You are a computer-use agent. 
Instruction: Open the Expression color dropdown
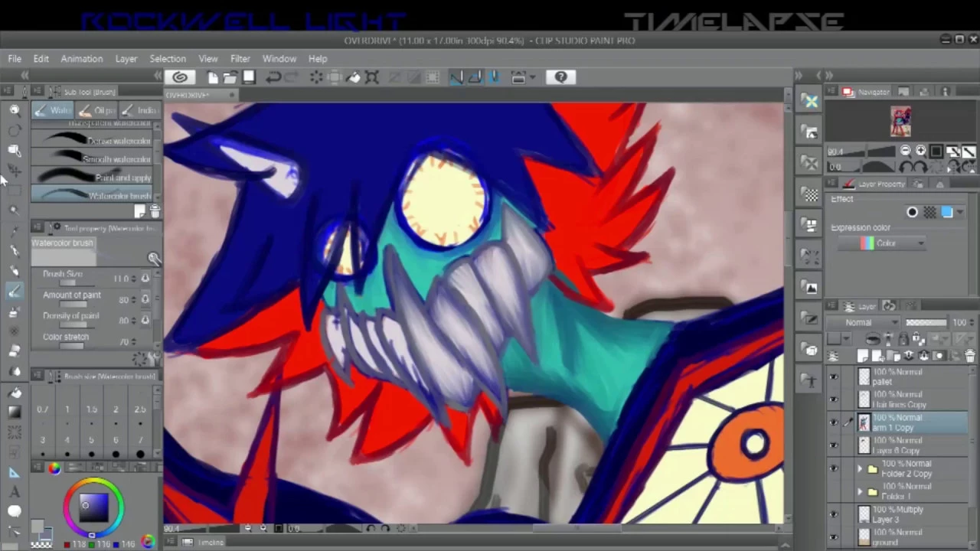point(882,243)
